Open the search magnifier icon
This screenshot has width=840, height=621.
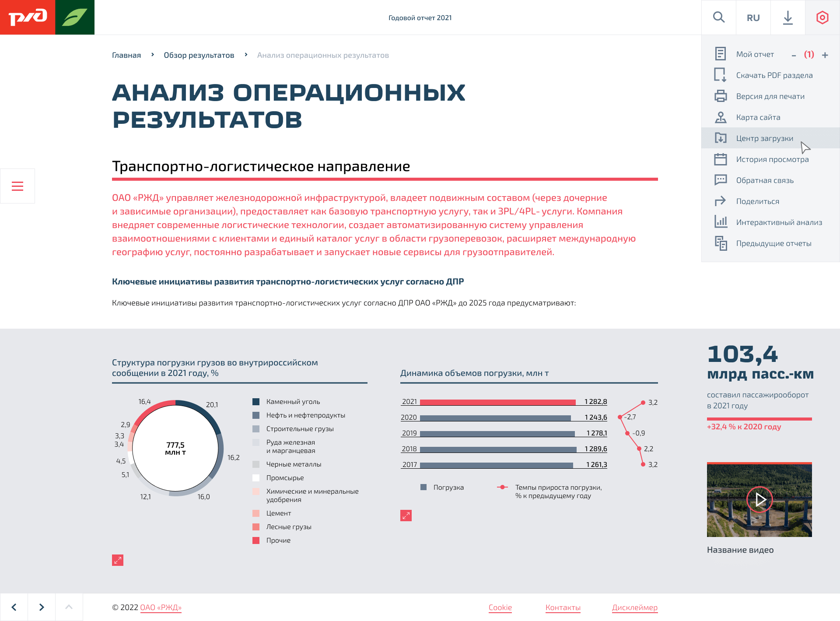719,18
